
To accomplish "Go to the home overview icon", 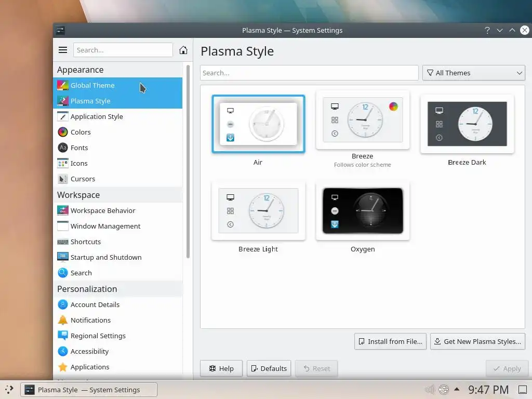I will (183, 50).
